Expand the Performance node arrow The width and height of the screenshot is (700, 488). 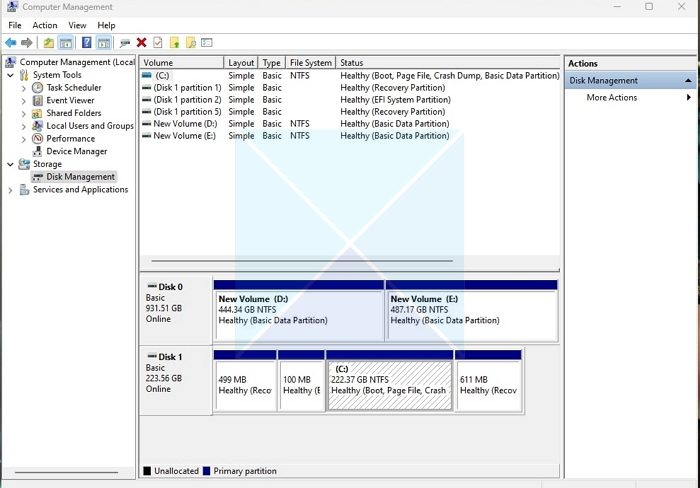[x=24, y=139]
